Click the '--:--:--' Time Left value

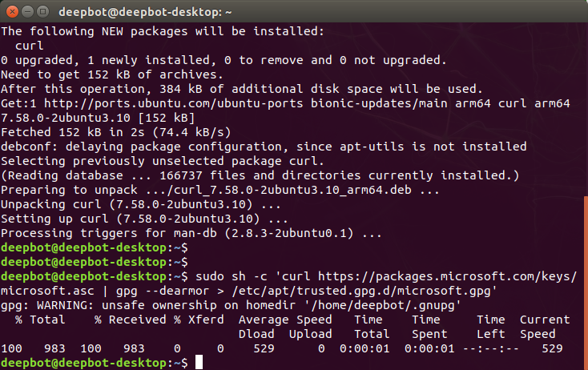[x=491, y=348]
